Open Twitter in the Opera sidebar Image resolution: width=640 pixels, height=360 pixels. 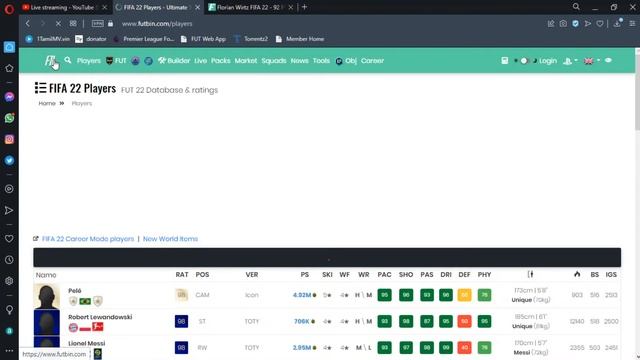pyautogui.click(x=9, y=160)
